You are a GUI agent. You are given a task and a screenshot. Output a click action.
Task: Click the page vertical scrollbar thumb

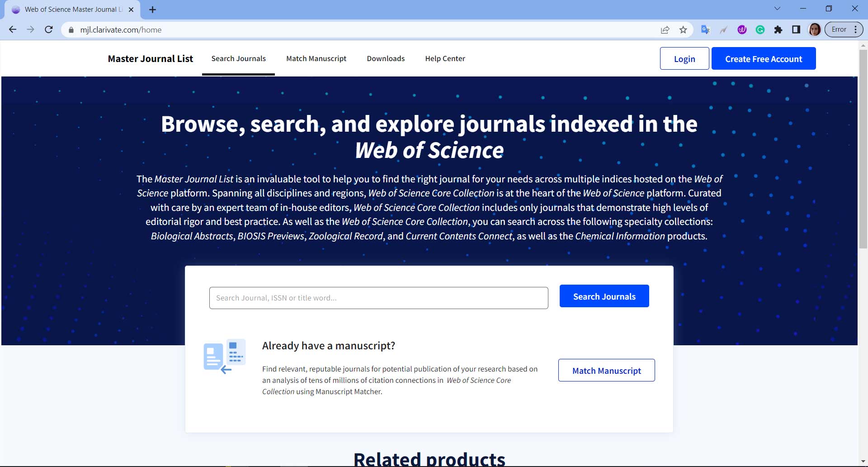coord(863,148)
